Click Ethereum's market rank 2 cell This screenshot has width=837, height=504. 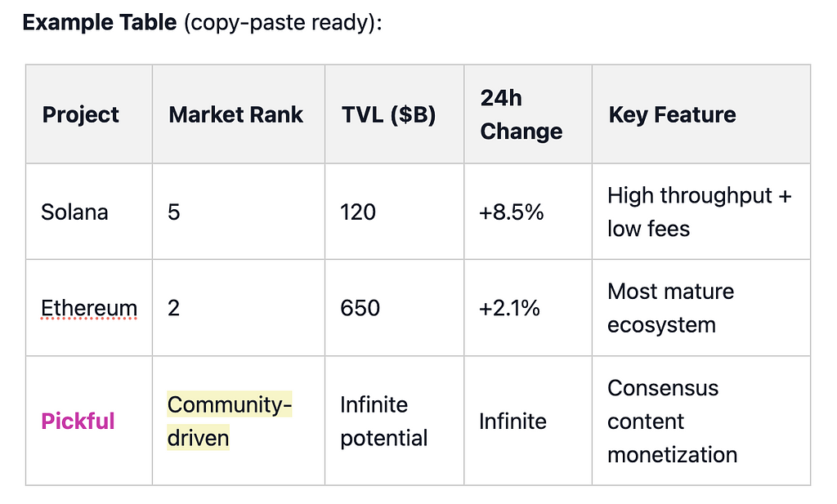173,308
